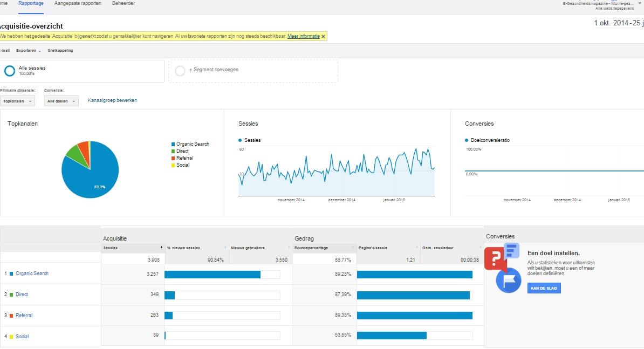644x349 pixels.
Task: Click the 53,85% bounce rate value
Action: (x=343, y=335)
